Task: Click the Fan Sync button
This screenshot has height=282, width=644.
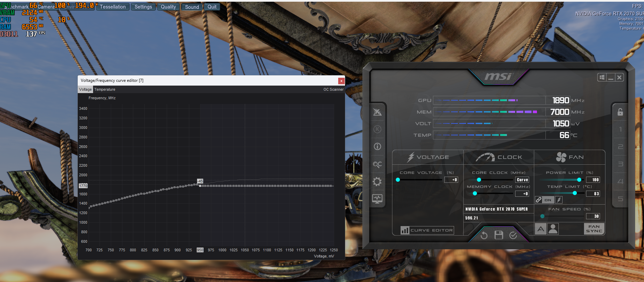Action: click(594, 229)
